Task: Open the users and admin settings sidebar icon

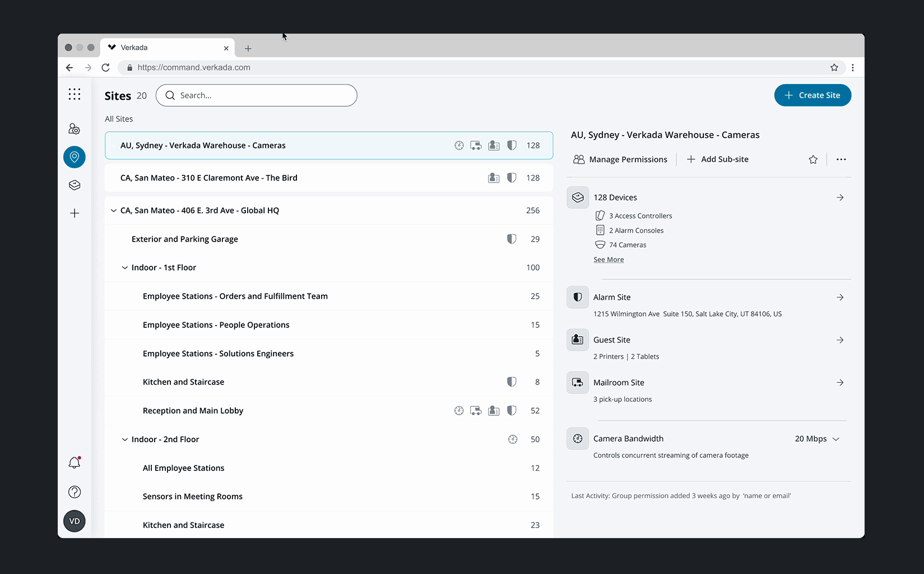Action: [75, 129]
